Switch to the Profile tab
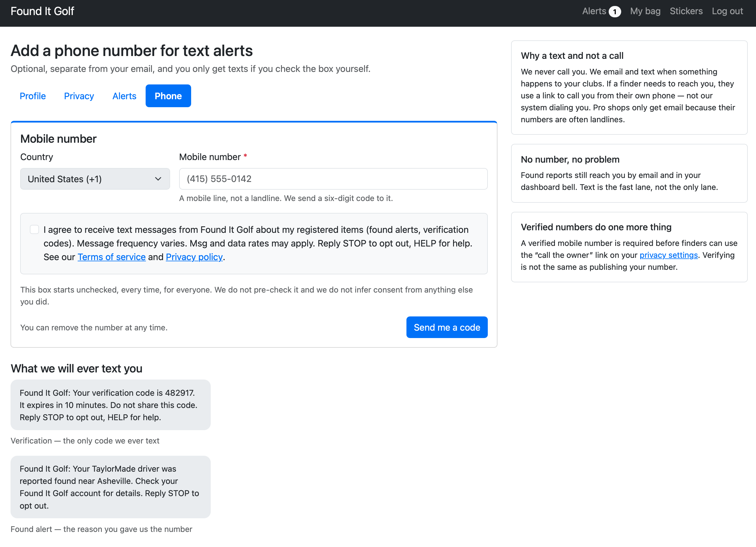Screen dimensions: 756x547 pos(33,96)
